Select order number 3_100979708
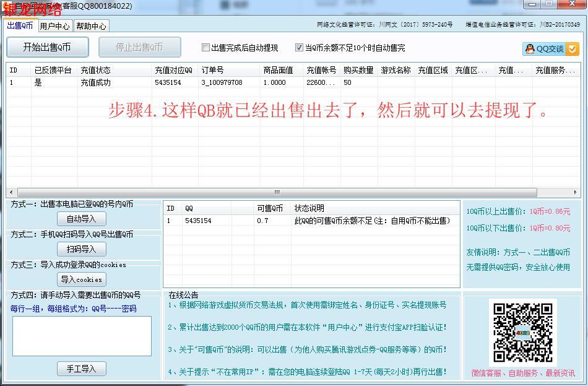The width and height of the screenshot is (588, 386). point(222,82)
